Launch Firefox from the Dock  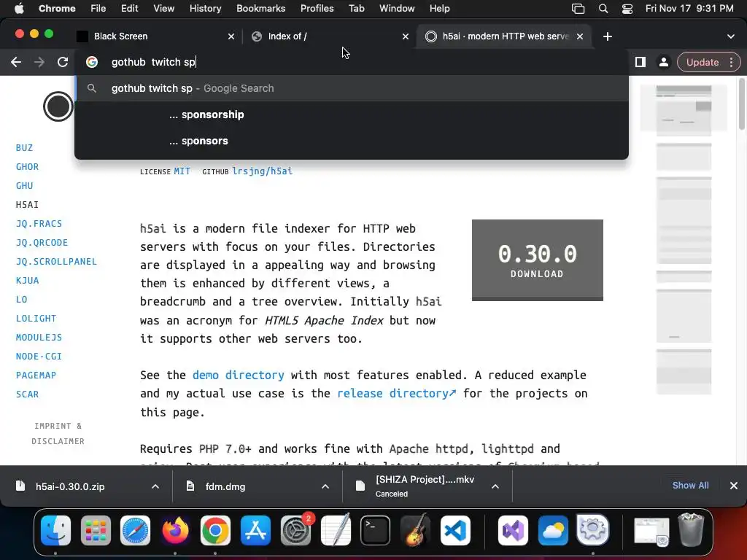[x=175, y=531]
